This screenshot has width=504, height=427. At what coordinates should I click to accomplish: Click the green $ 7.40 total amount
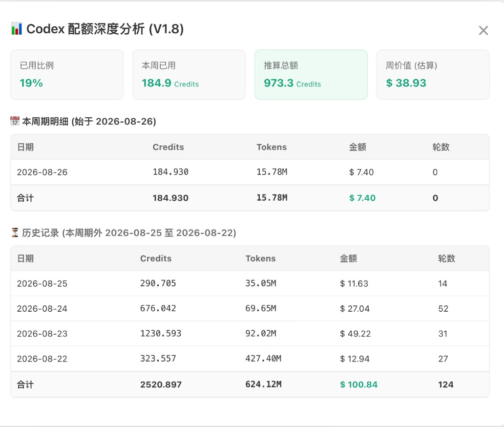click(x=362, y=198)
